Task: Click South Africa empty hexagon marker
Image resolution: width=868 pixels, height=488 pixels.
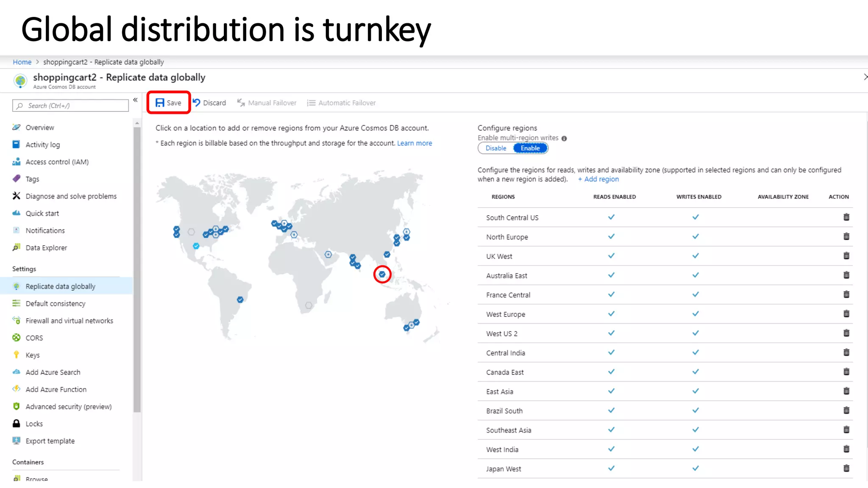Action: click(x=309, y=305)
